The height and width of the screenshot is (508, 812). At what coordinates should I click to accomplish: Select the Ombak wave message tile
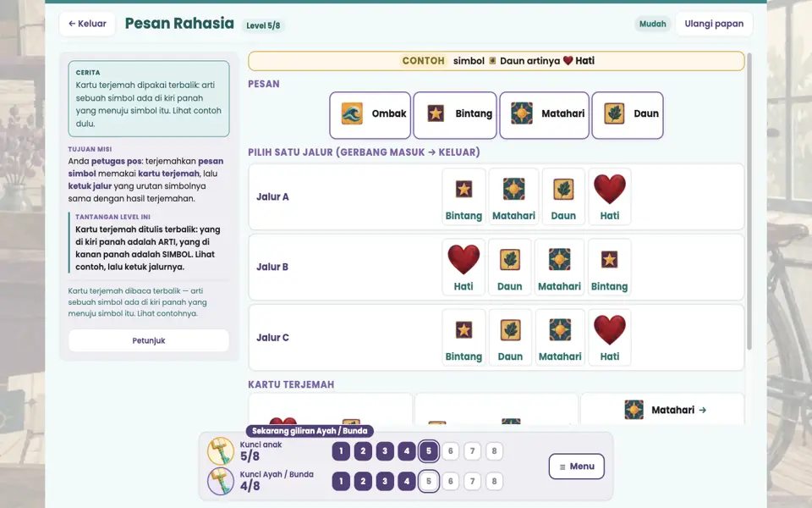tap(370, 115)
